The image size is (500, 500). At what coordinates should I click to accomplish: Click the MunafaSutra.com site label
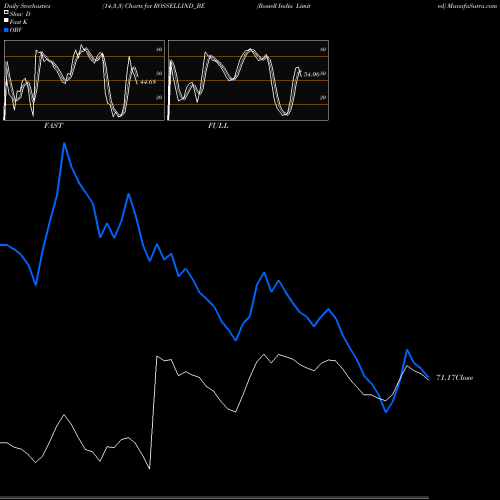(472, 6)
